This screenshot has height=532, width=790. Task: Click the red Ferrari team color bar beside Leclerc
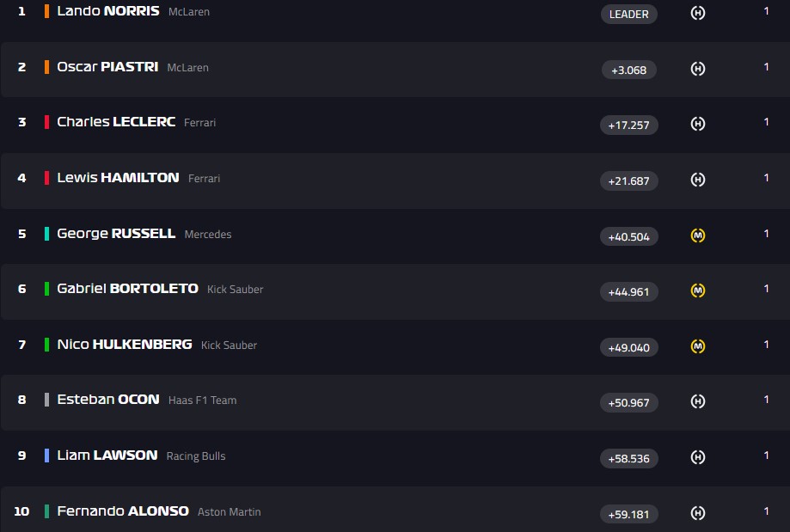[46, 122]
